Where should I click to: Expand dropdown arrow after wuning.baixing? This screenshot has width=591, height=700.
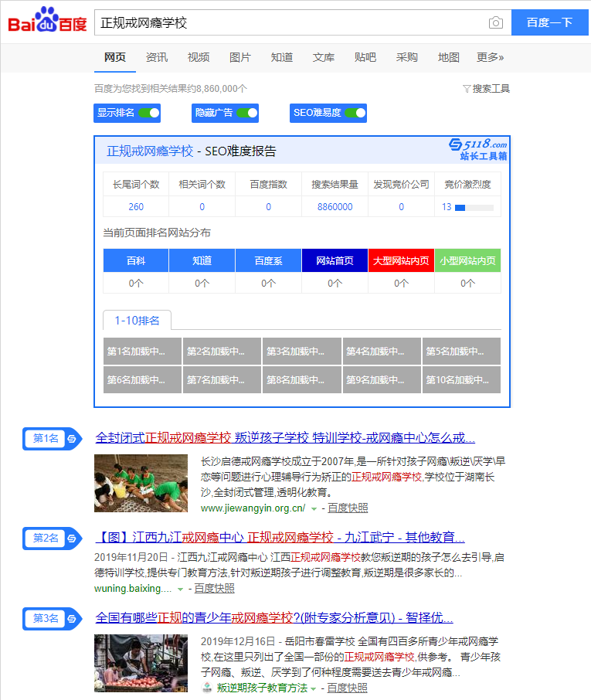click(x=180, y=590)
